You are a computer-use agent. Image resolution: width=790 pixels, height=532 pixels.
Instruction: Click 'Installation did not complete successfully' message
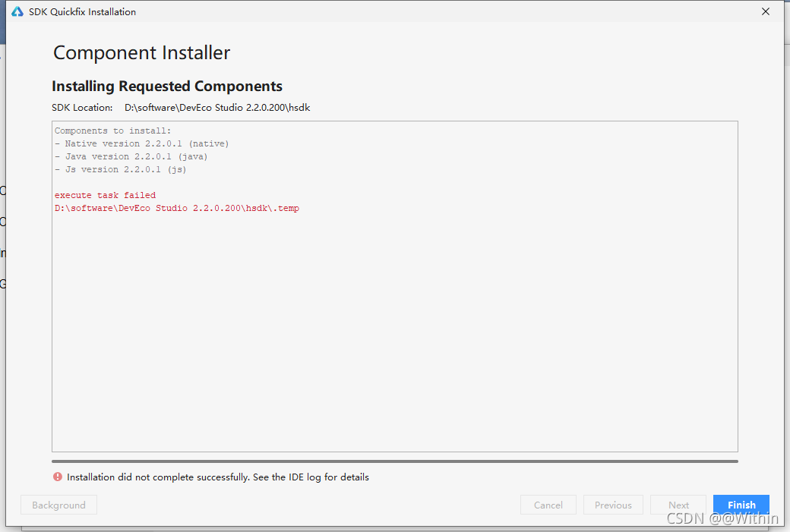click(218, 477)
